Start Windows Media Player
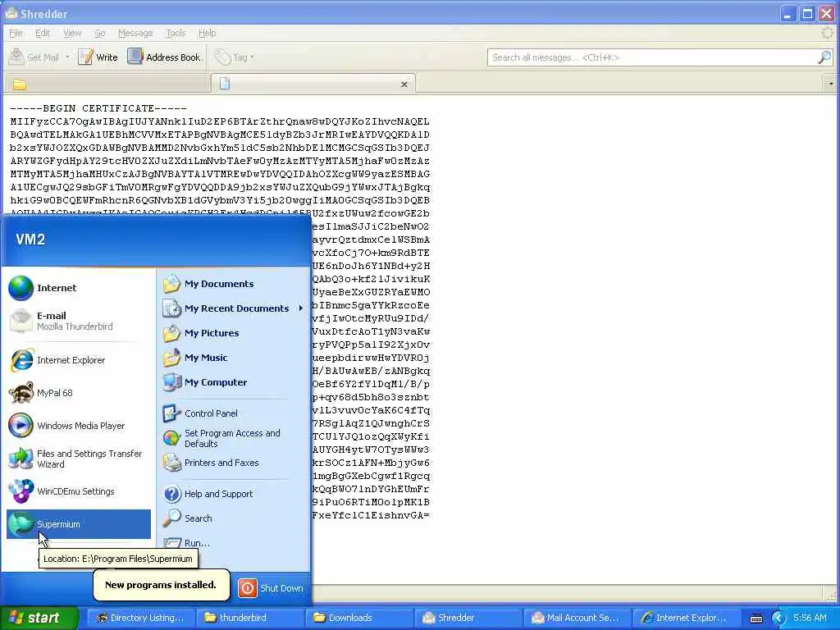Screen dimensions: 840x630 pyautogui.click(x=79, y=426)
